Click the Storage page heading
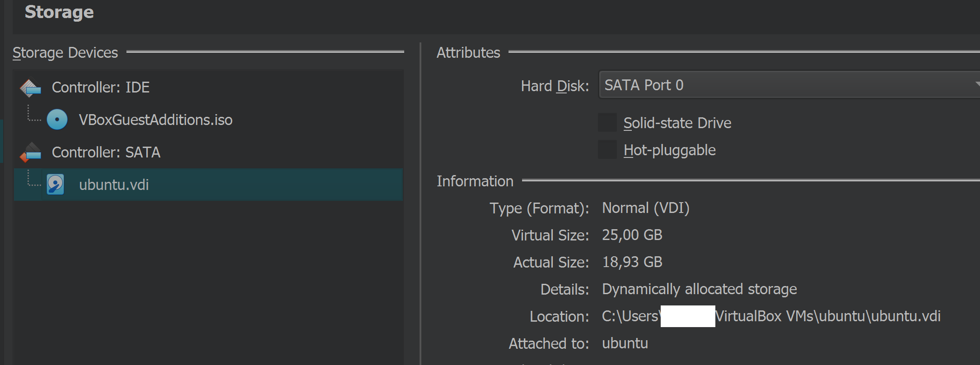Screen dimensions: 980x365 59,12
